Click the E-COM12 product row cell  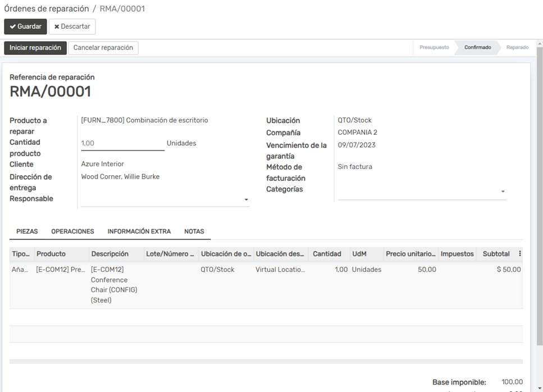coord(61,270)
